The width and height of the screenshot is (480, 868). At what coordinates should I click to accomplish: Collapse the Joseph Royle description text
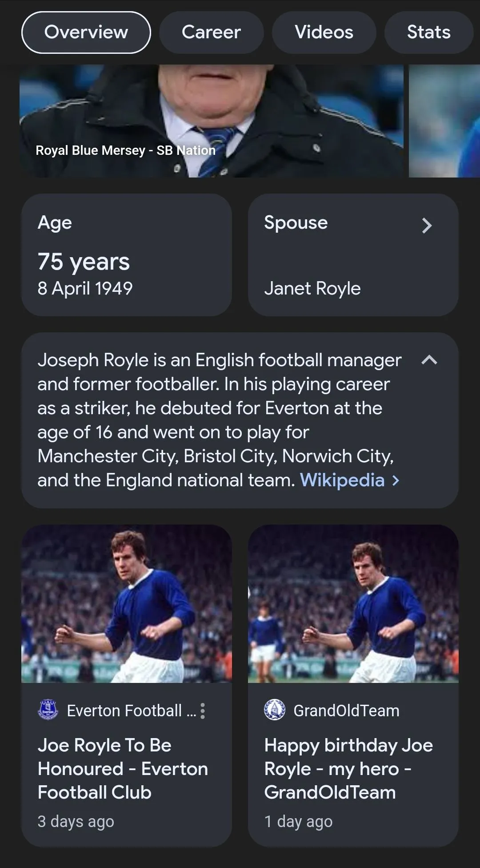(x=429, y=360)
